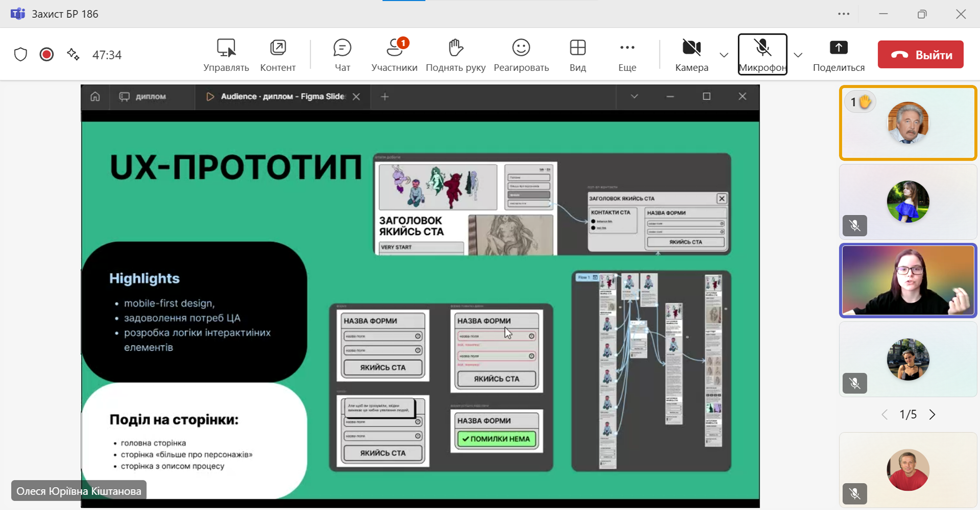The width and height of the screenshot is (980, 510).
Task: Unmute the Микрофон
Action: [x=762, y=55]
